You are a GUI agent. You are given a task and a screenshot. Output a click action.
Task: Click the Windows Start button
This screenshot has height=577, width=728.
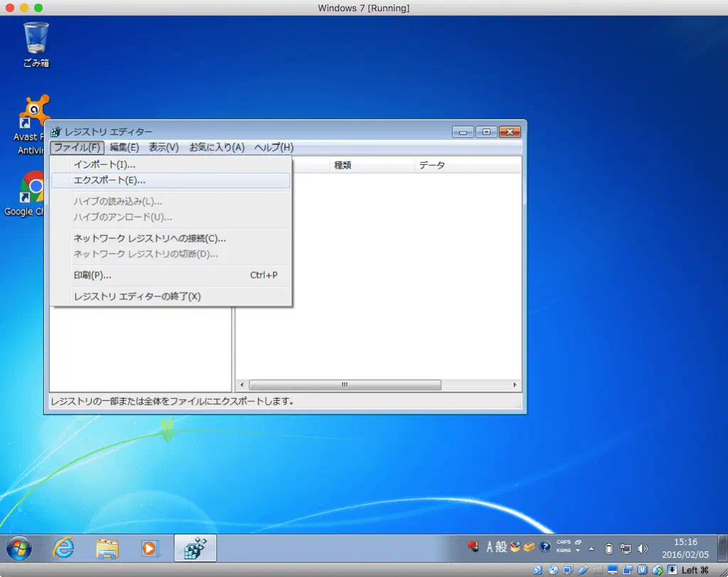pyautogui.click(x=19, y=547)
